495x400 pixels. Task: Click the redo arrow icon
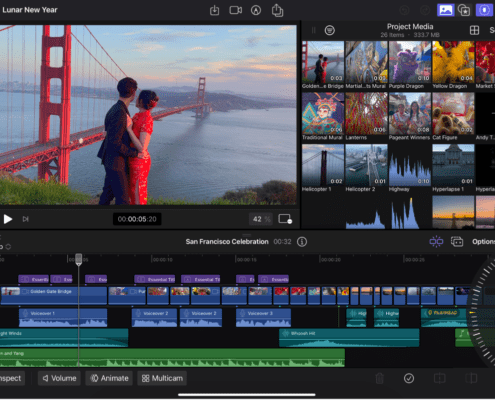pos(425,10)
